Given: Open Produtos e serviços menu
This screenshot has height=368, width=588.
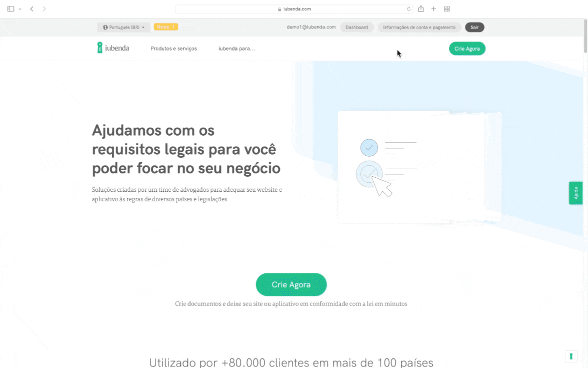Looking at the screenshot, I should point(173,49).
